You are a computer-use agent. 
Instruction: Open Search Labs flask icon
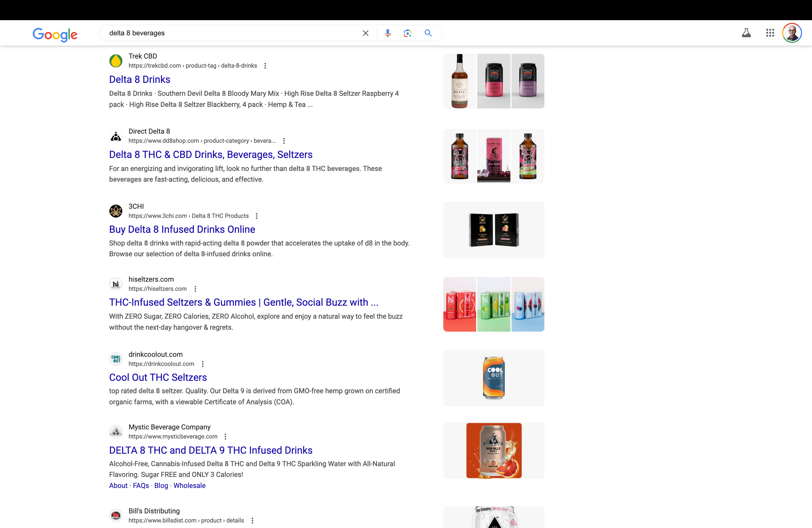[x=746, y=33]
